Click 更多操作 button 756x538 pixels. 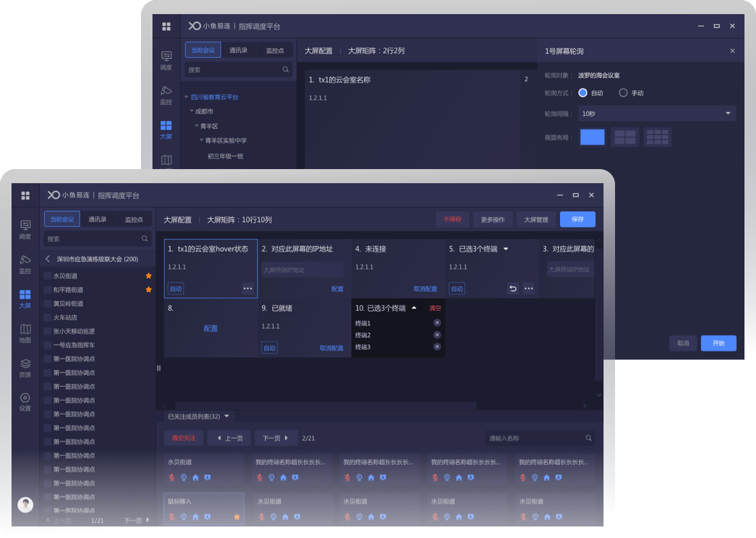point(493,219)
